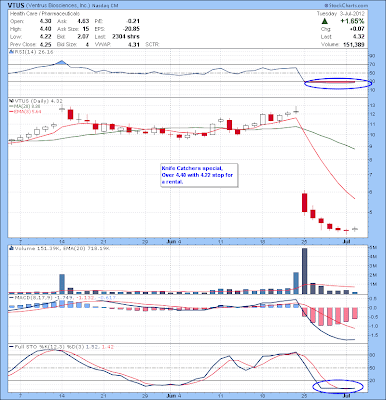Image resolution: width=386 pixels, height=400 pixels.
Task: Click the Ask Size value 15
Action: pos(86,29)
